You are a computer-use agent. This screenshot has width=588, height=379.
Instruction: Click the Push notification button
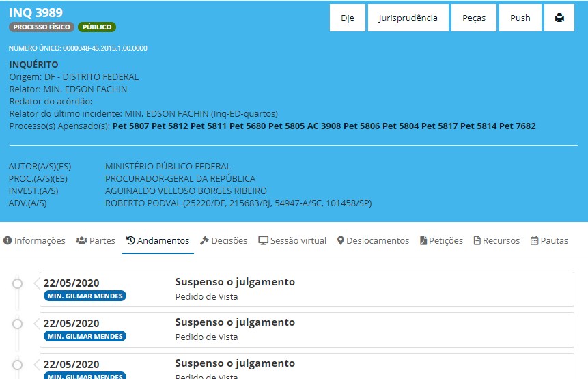[520, 18]
